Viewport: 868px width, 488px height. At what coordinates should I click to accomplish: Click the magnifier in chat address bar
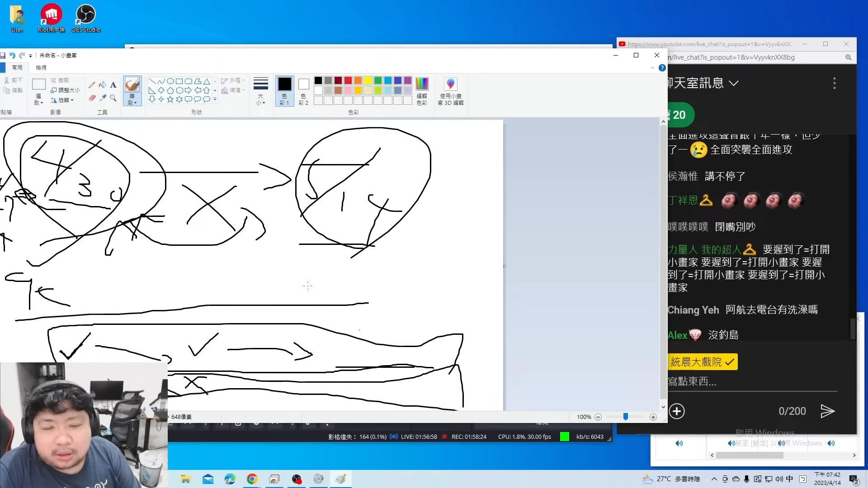point(849,57)
